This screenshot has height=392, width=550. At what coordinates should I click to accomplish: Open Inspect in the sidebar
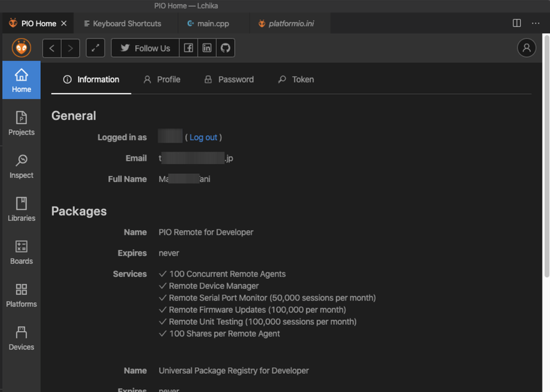[21, 166]
